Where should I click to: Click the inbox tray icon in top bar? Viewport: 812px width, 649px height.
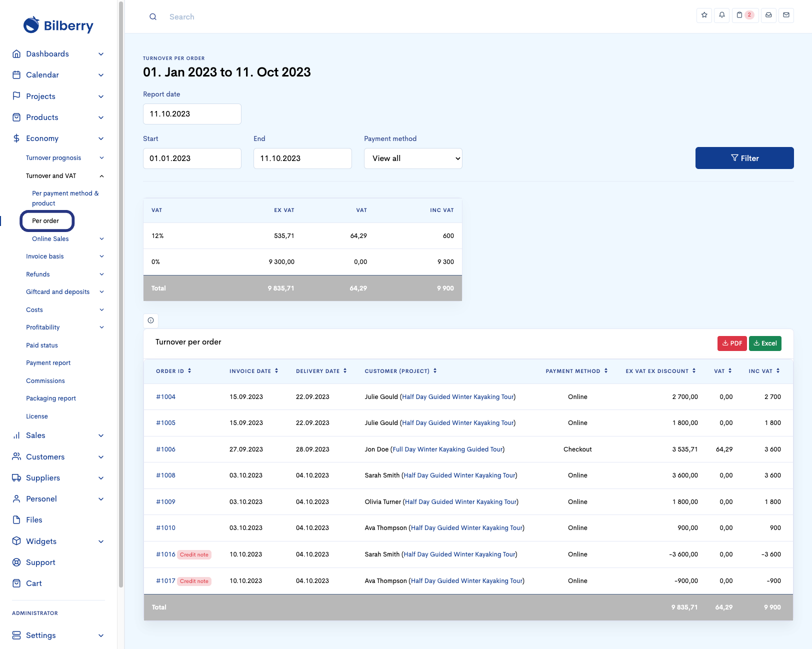pos(768,15)
